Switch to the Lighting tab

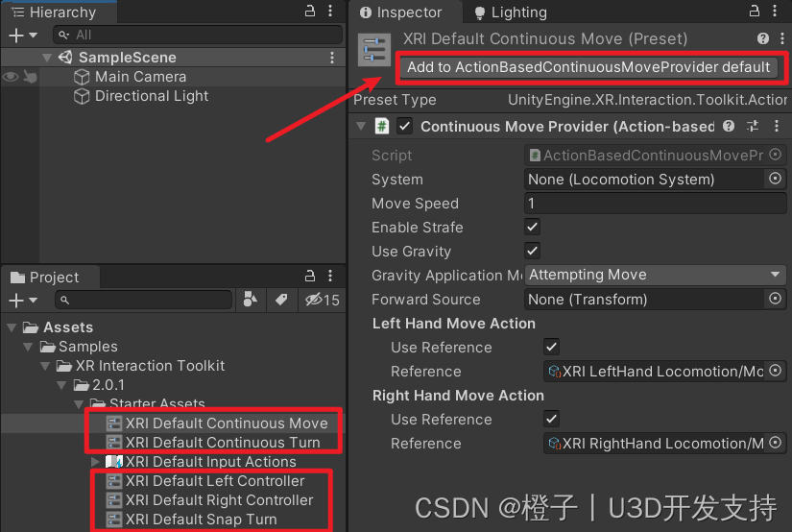pos(511,12)
